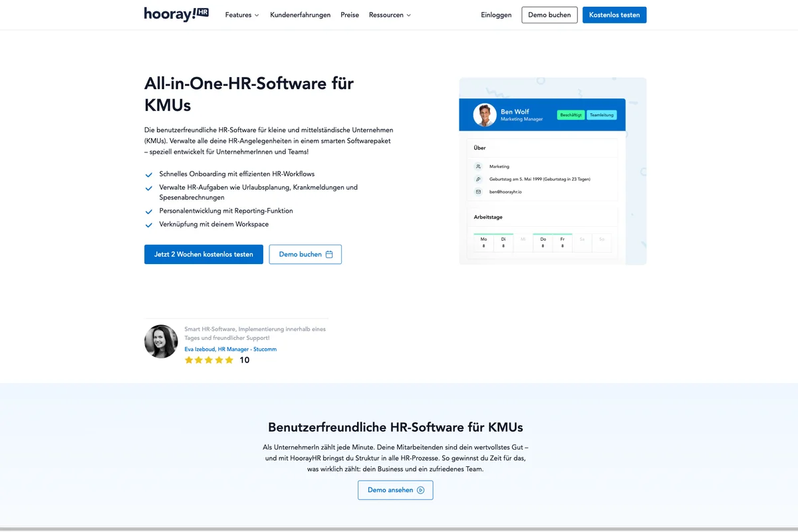Screen dimensions: 798x532
Task: Click the Teamleitung badge
Action: pyautogui.click(x=602, y=115)
